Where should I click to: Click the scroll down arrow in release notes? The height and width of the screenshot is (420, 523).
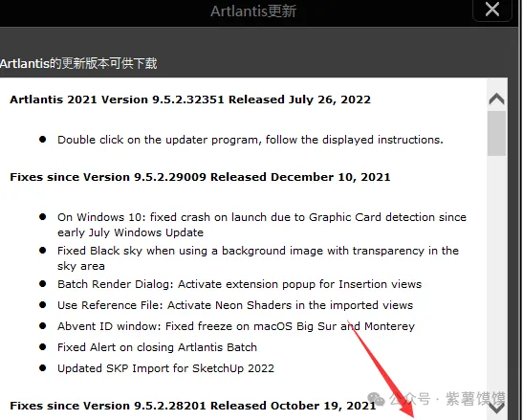tap(496, 408)
